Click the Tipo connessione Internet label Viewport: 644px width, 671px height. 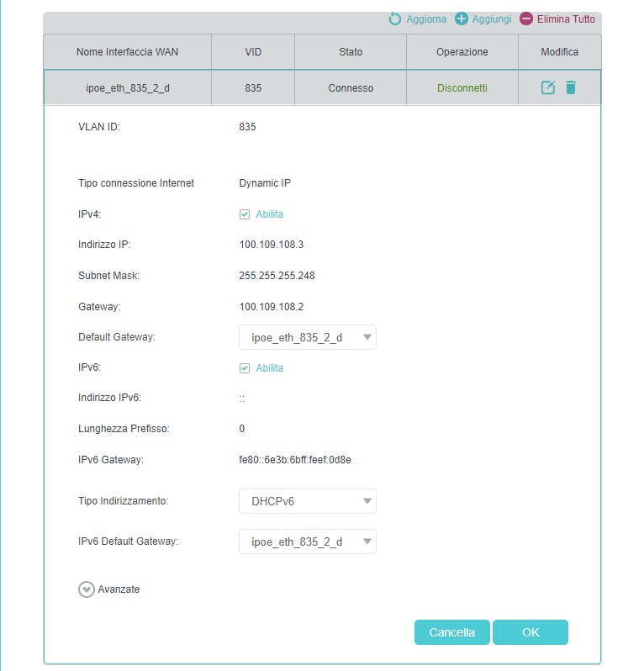coord(136,183)
